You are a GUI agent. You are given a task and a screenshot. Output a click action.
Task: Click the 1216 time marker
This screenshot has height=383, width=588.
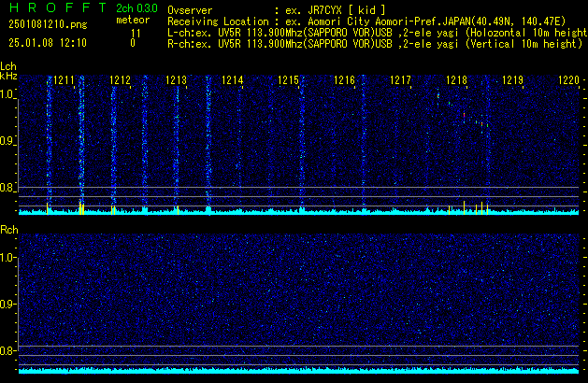point(345,80)
